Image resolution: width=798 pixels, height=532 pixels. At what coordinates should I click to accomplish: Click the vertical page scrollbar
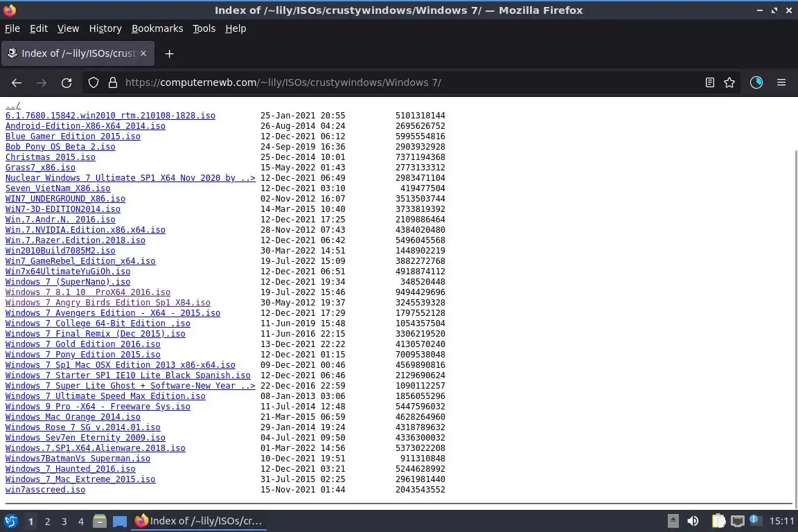point(795,328)
